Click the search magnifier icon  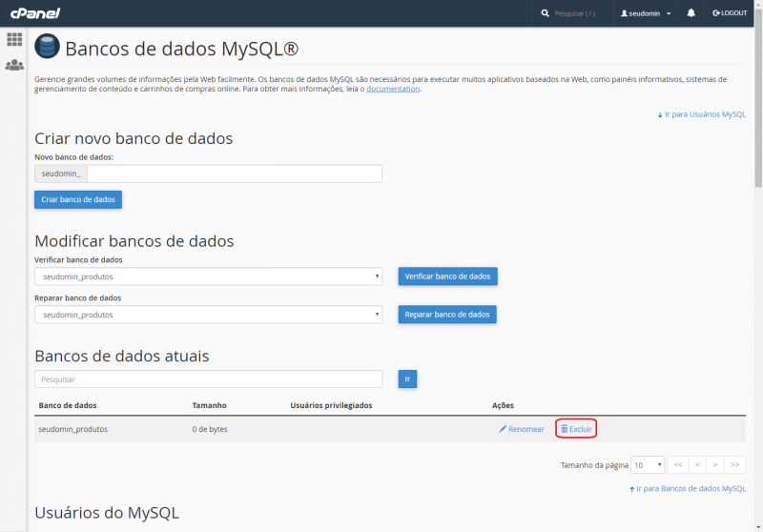(545, 13)
